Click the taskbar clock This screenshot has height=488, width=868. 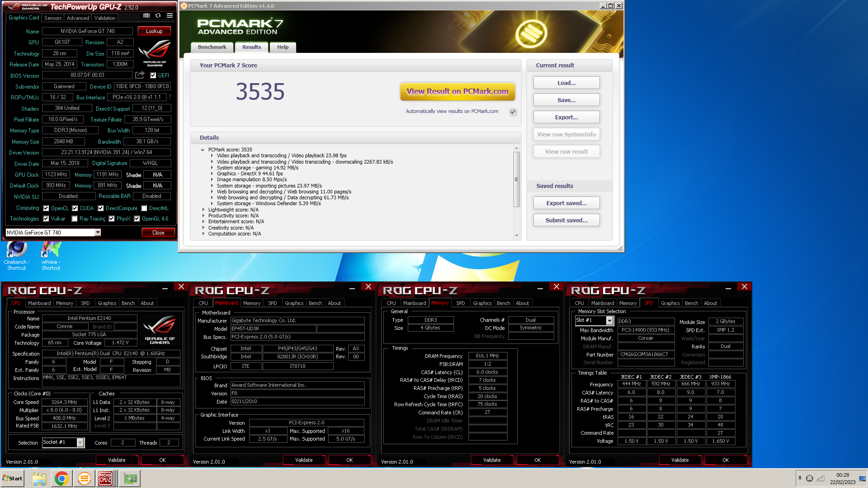tap(843, 479)
